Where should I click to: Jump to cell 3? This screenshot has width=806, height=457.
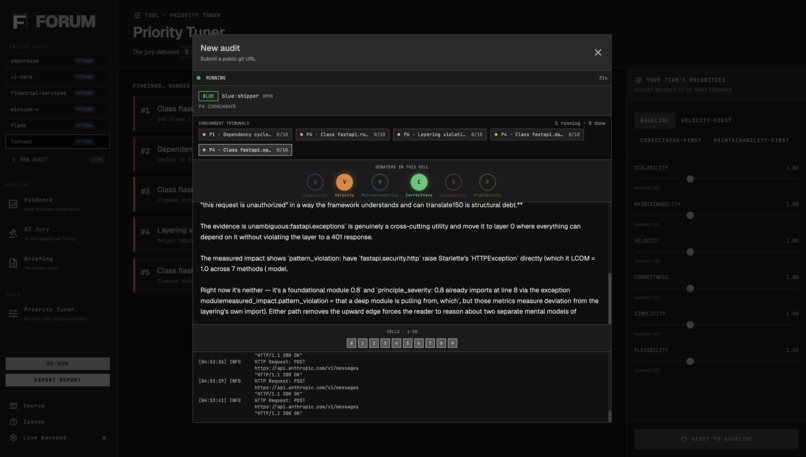click(385, 343)
